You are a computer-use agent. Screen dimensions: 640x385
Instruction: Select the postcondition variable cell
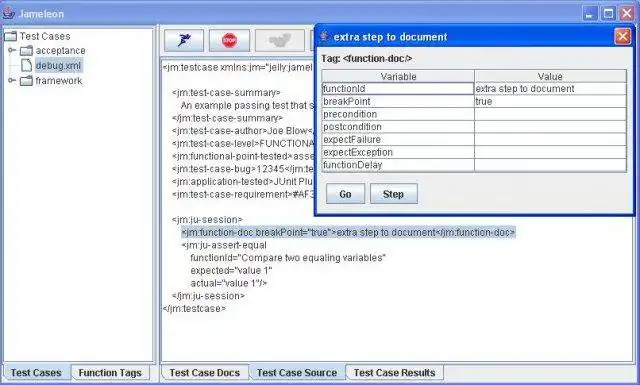pos(398,127)
